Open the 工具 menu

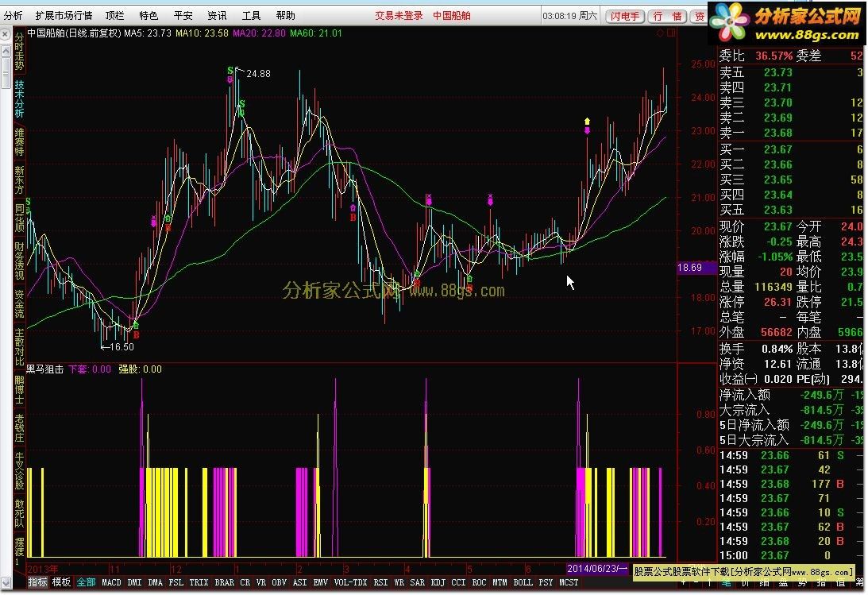point(251,16)
